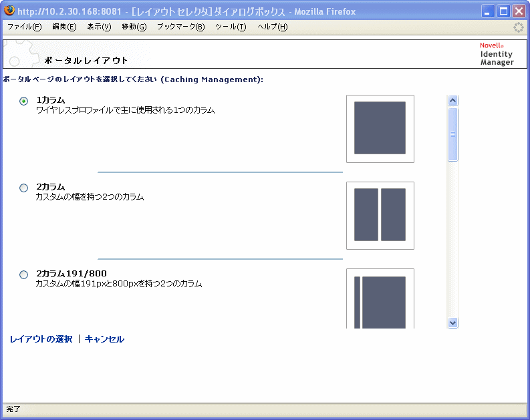Click the one-column layout thumbnail
Image resolution: width=530 pixels, height=420 pixels.
tap(380, 129)
